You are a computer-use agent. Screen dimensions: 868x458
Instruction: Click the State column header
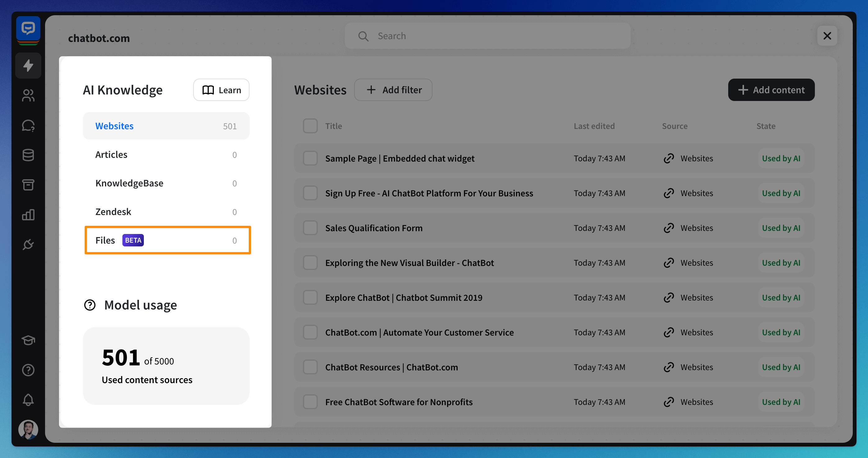[x=766, y=126]
